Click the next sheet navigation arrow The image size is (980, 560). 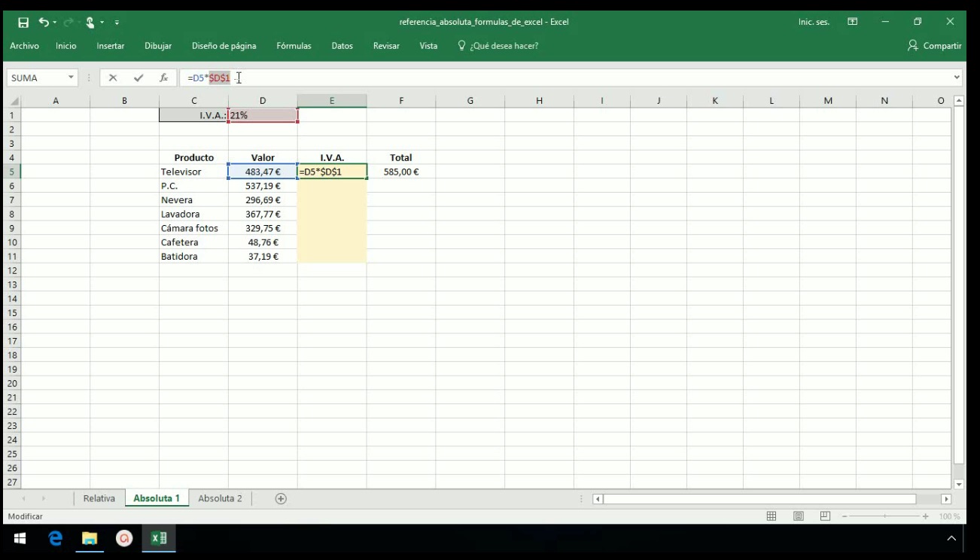tap(43, 498)
